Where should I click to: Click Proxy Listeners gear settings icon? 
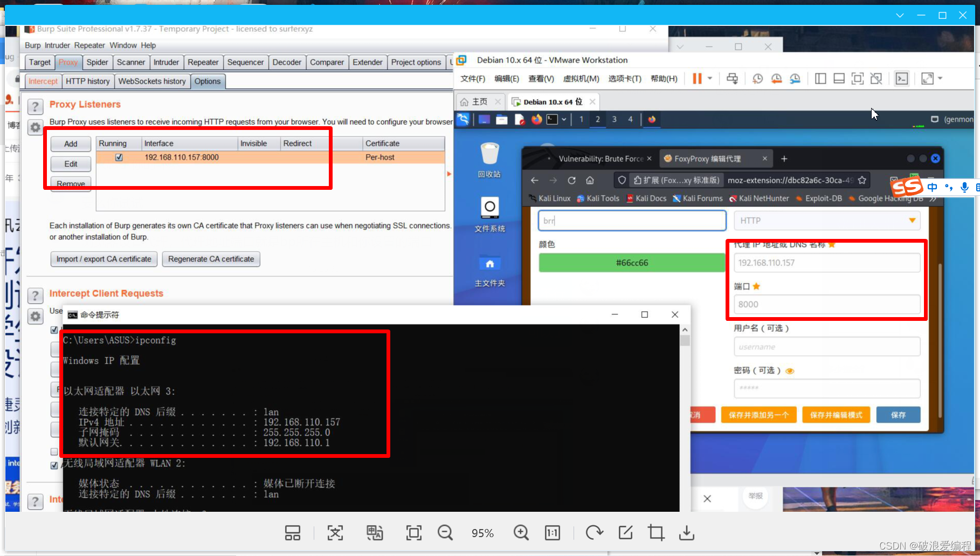[x=35, y=127]
